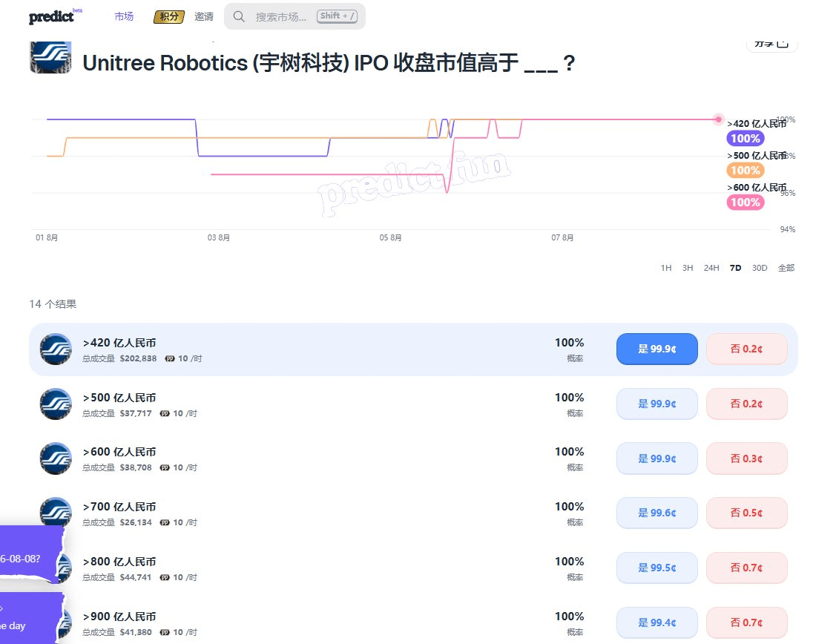Screen dimensions: 813x644
Task: Click volume $26,134 in >700 row
Action: point(136,522)
